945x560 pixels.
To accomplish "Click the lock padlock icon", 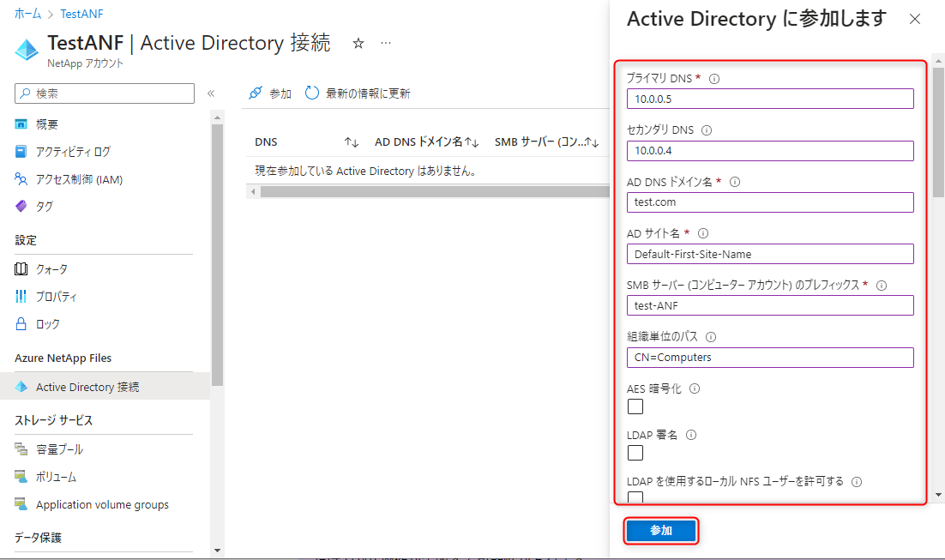I will click(x=21, y=323).
